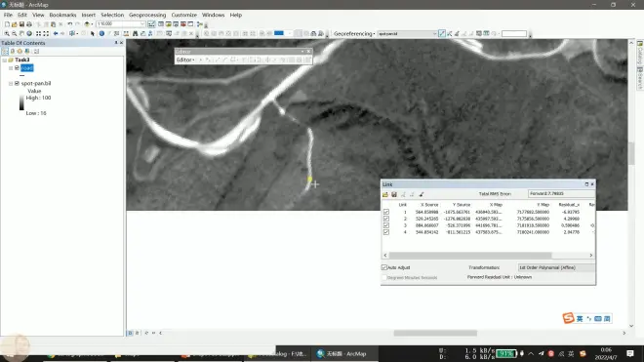Screen dimensions: 644x362
Task: Open georeferencing layer selection dropdown
Action: [x=434, y=34]
